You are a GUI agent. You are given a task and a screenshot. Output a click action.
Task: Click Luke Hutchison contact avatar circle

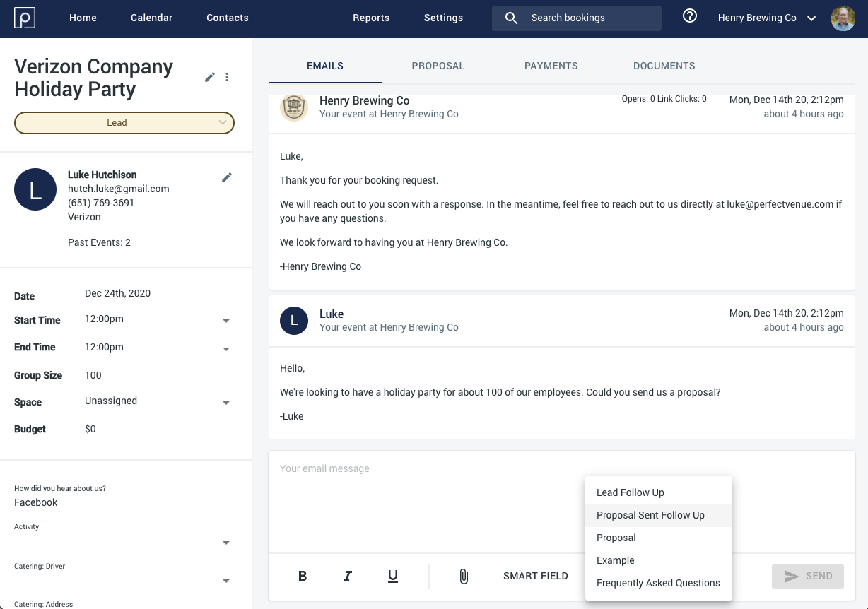(x=35, y=189)
